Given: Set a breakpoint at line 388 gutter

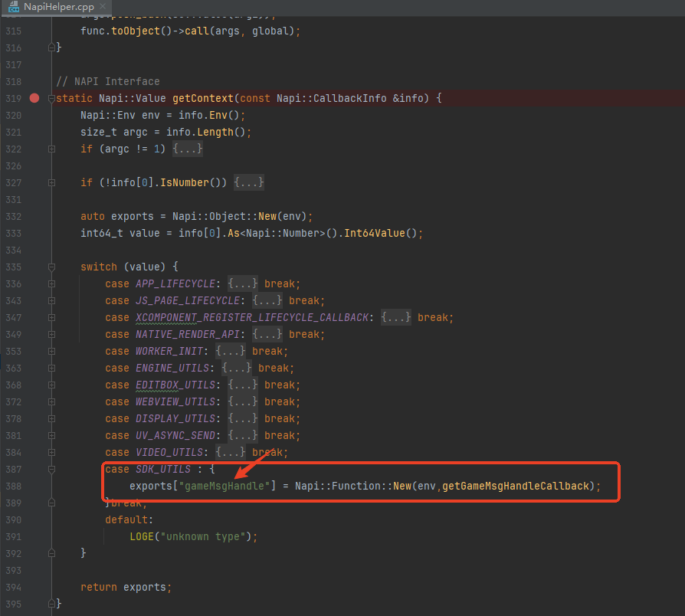Looking at the screenshot, I should tap(34, 487).
